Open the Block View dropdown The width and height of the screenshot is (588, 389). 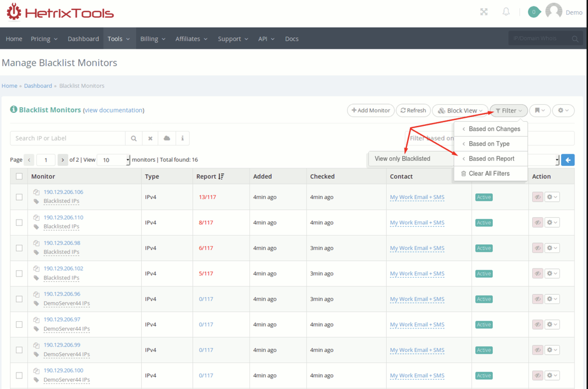(x=460, y=111)
